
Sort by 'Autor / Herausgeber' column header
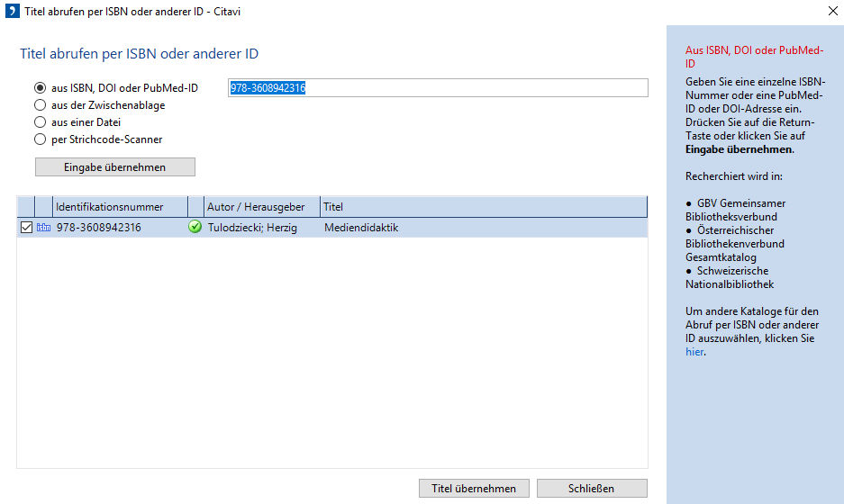[x=262, y=206]
